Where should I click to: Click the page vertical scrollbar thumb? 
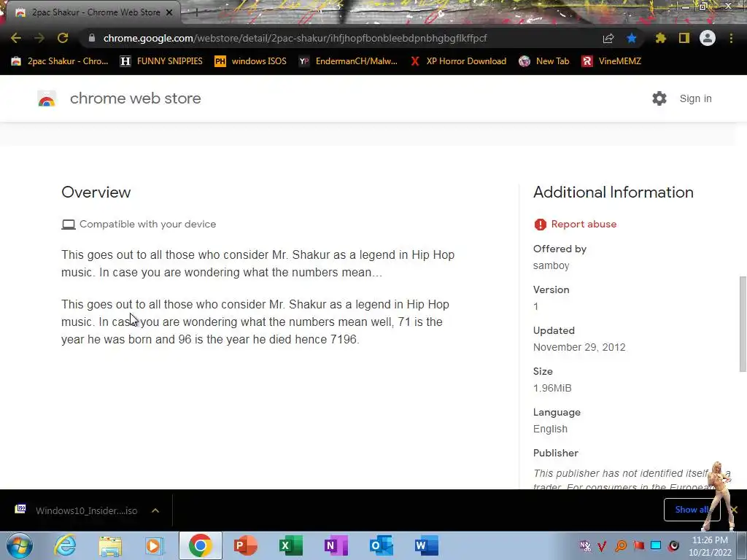click(x=743, y=324)
